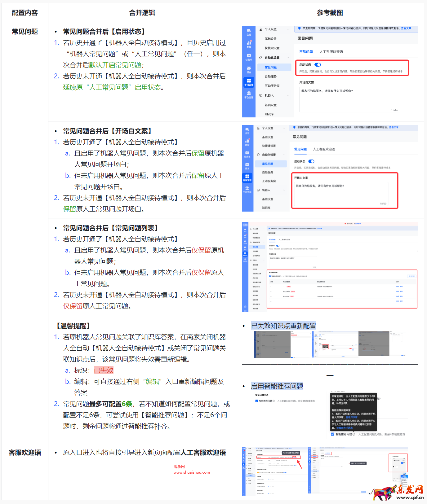Open 数据 icon in the 启用状态 row screenshot
Image resolution: width=427 pixels, height=504 pixels.
pos(249,43)
